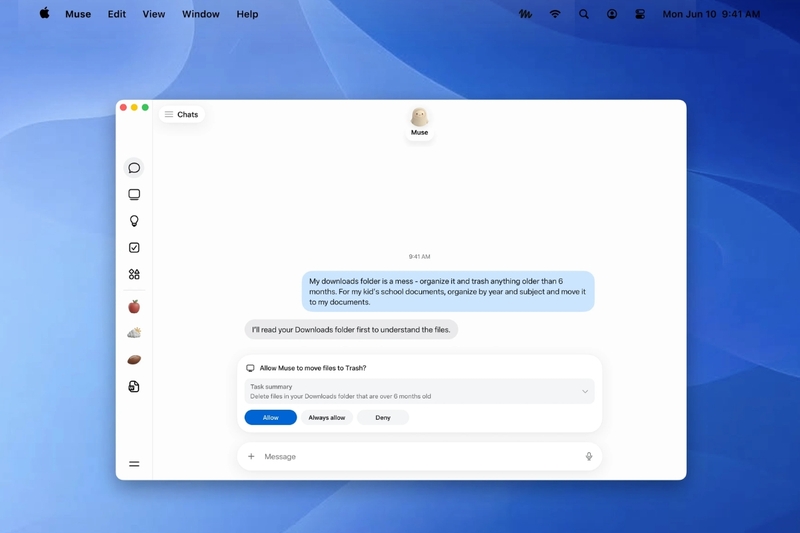Click the 9:41 AM chat timestamp

[419, 257]
